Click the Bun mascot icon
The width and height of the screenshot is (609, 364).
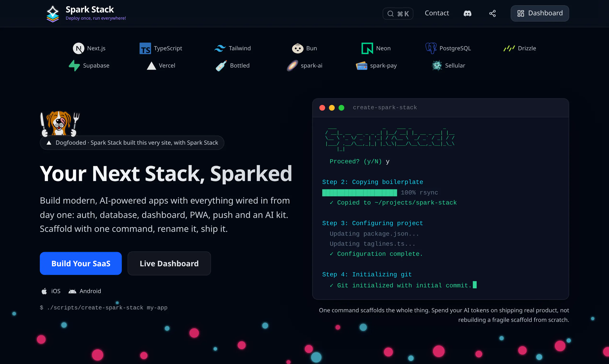point(298,48)
